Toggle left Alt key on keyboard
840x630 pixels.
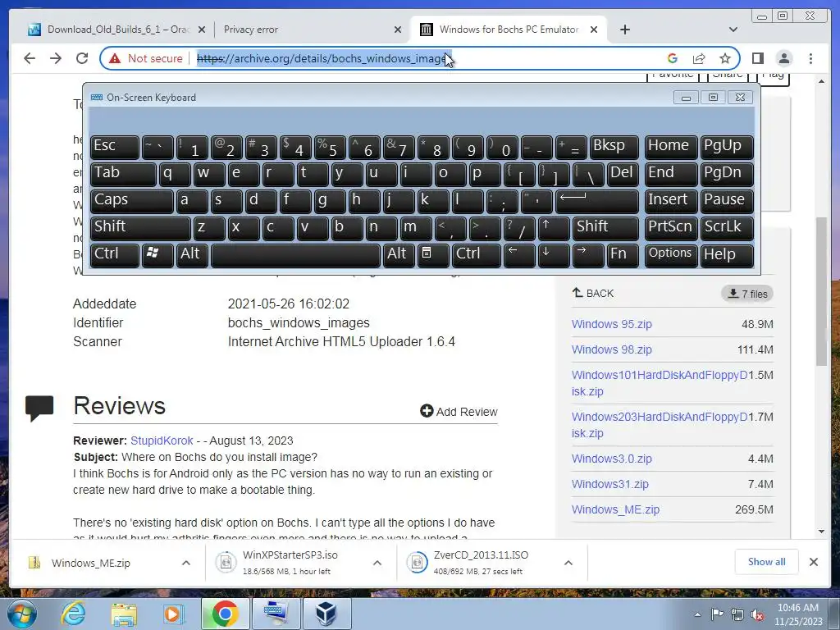pos(192,254)
